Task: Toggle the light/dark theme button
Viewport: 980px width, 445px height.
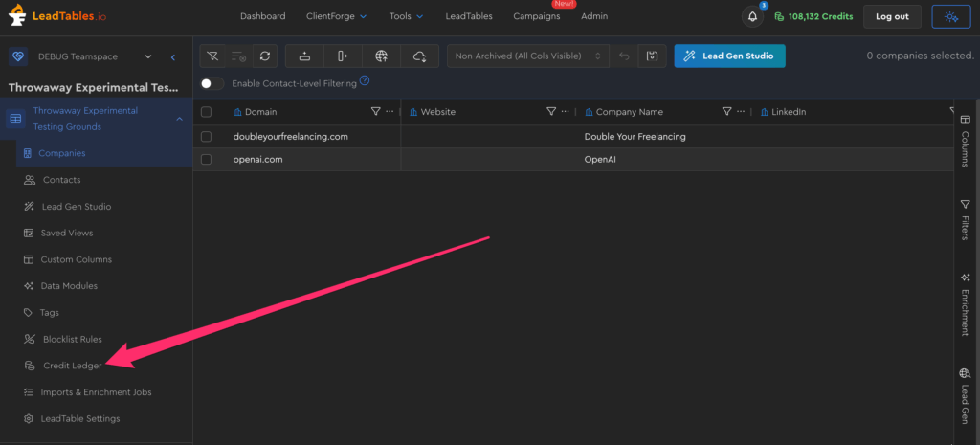Action: point(949,16)
